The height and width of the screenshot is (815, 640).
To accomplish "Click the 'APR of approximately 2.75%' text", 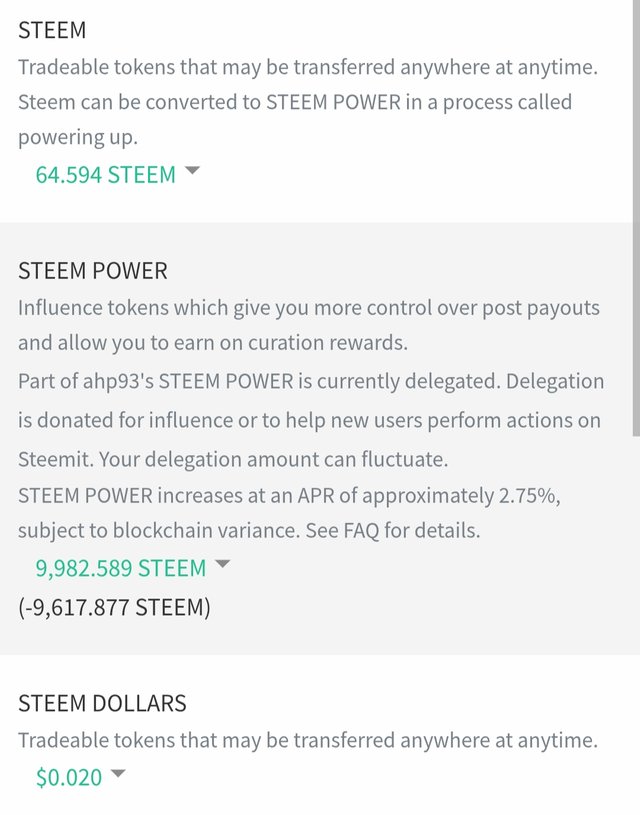I will 429,496.
